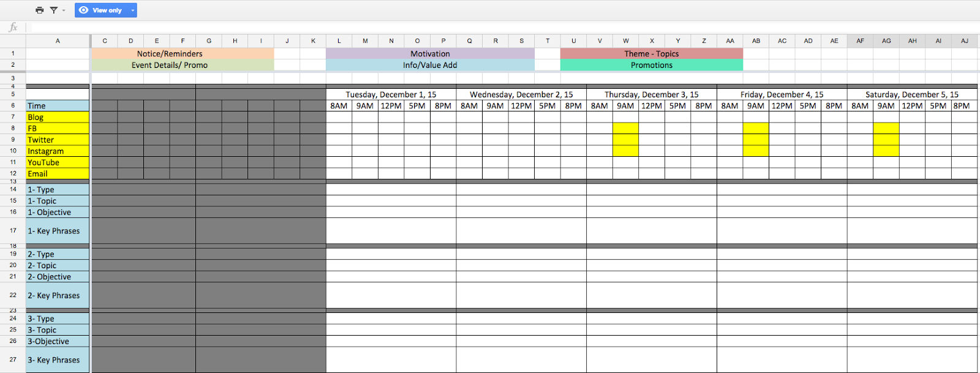Viewport: 980px width, 373px height.
Task: Open the filter views dropdown arrow
Action: tap(64, 10)
